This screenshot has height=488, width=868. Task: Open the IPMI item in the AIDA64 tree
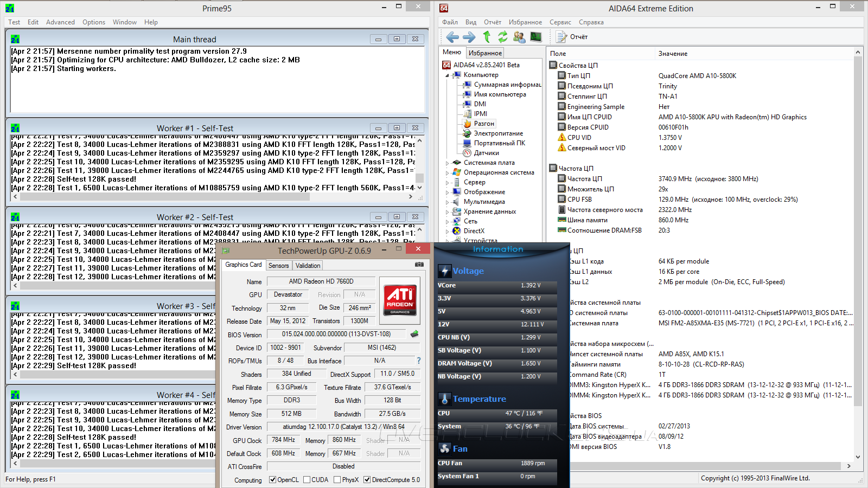point(480,114)
